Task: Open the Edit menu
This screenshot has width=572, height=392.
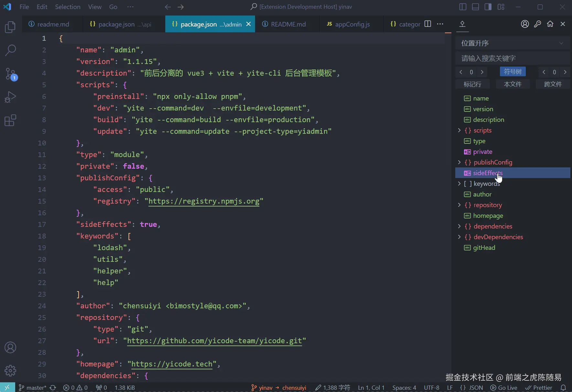Action: pos(42,7)
